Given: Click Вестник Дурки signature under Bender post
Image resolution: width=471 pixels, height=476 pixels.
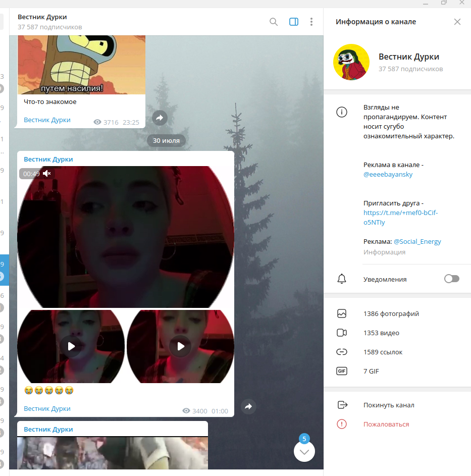Looking at the screenshot, I should 47,120.
